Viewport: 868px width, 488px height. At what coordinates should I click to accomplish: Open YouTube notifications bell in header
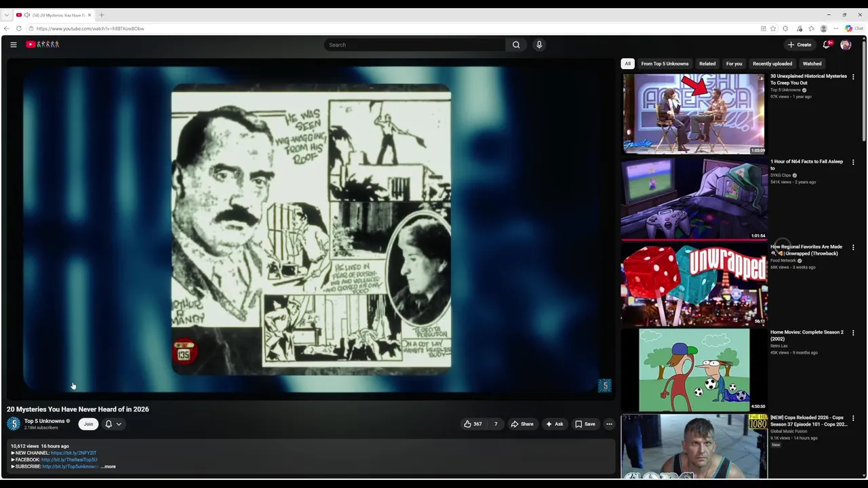pos(827,45)
